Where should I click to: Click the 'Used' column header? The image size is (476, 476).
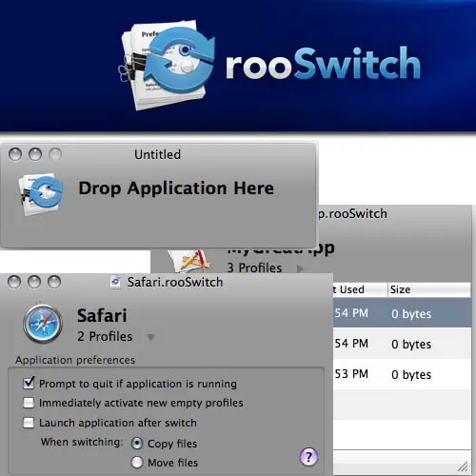(360, 289)
